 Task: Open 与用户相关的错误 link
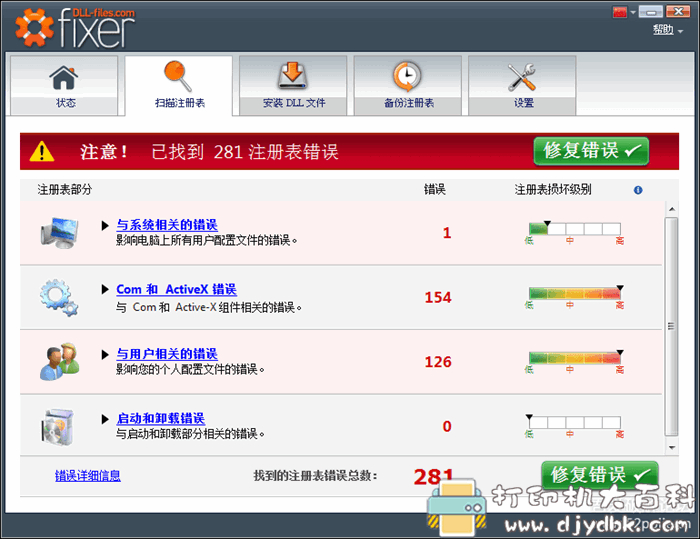[x=167, y=354]
